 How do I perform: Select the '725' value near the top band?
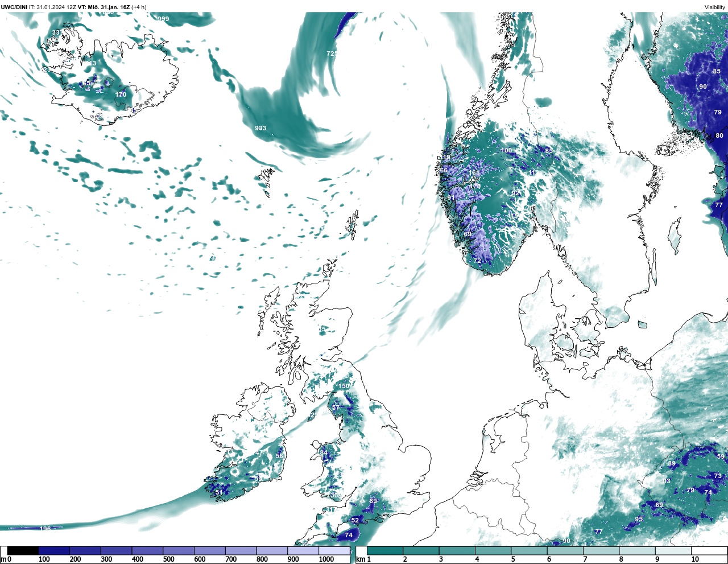(x=332, y=53)
